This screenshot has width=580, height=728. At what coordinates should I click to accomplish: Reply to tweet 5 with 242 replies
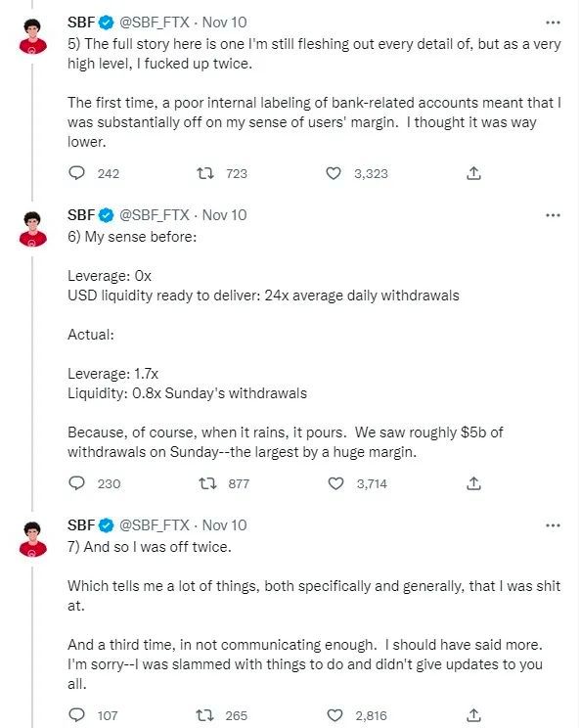tap(77, 173)
